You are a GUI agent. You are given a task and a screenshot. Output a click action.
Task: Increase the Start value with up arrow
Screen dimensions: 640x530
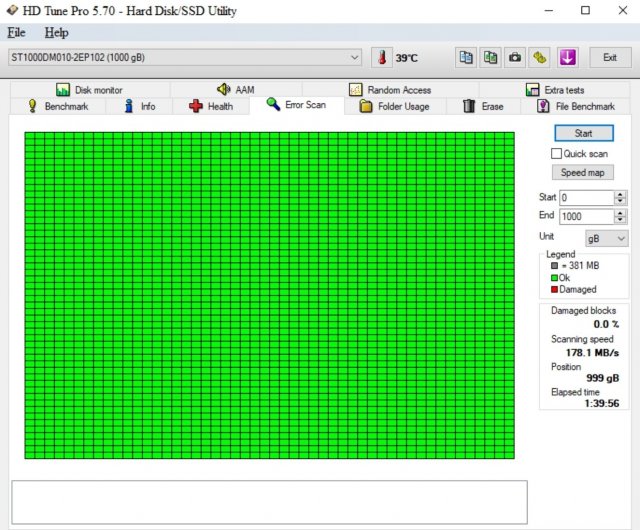tap(620, 194)
